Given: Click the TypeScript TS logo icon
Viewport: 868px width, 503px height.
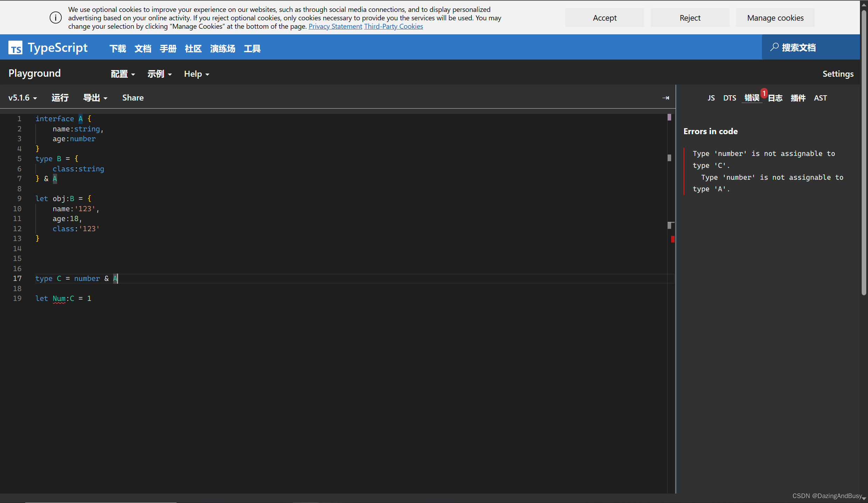Looking at the screenshot, I should [x=15, y=47].
